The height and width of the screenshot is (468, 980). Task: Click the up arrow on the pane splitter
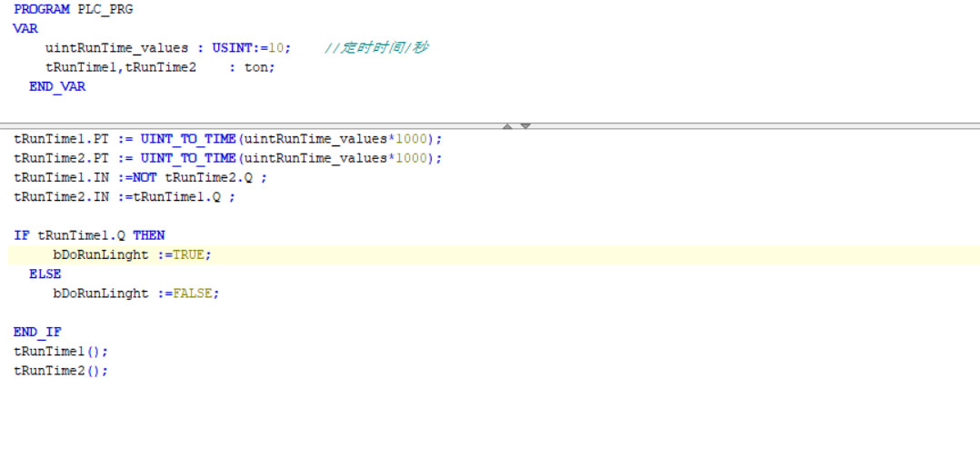tap(507, 126)
